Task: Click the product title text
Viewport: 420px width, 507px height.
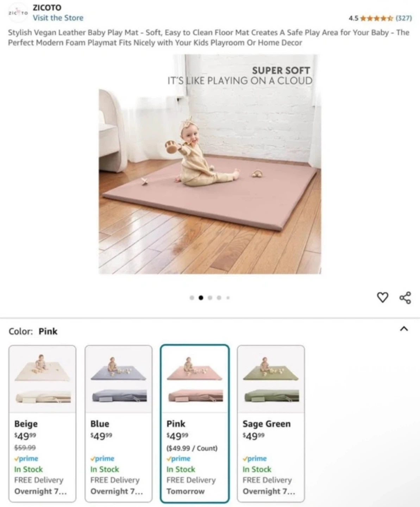Action: (x=209, y=37)
